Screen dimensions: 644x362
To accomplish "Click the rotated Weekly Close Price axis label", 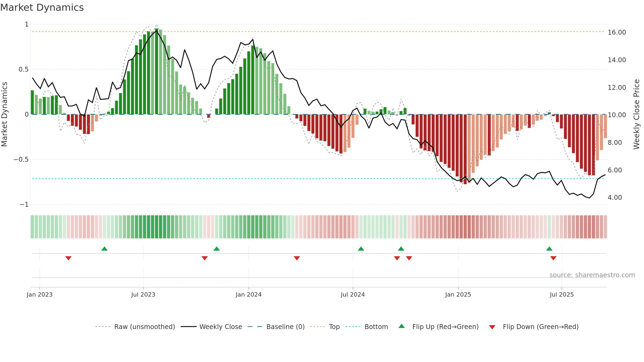I will pyautogui.click(x=637, y=114).
